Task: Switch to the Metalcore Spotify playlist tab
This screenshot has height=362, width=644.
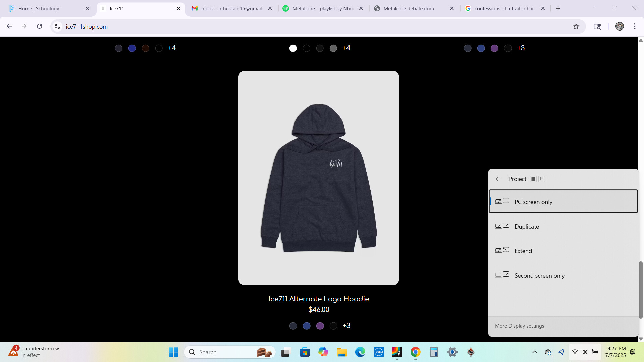Action: tap(323, 8)
